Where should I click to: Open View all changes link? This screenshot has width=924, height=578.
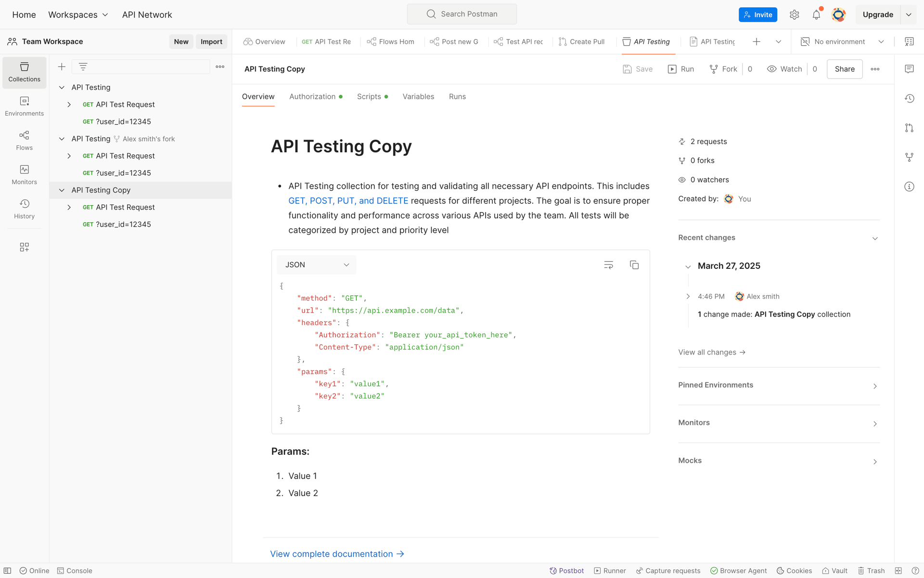tap(712, 353)
